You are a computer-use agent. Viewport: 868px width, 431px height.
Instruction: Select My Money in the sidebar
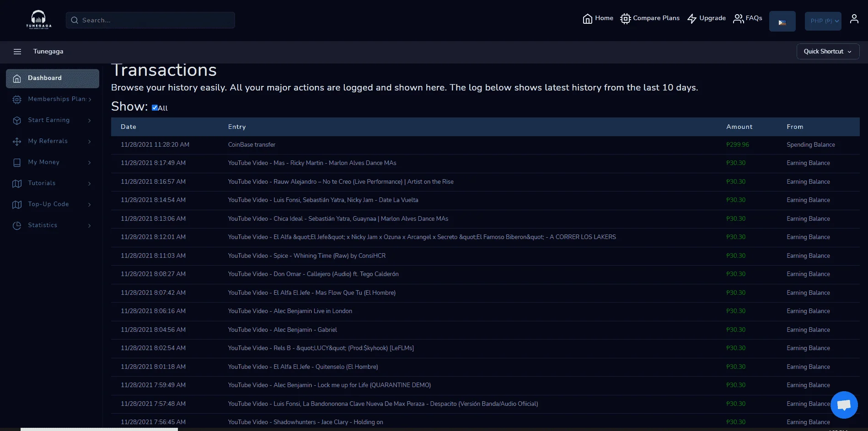[x=53, y=162]
